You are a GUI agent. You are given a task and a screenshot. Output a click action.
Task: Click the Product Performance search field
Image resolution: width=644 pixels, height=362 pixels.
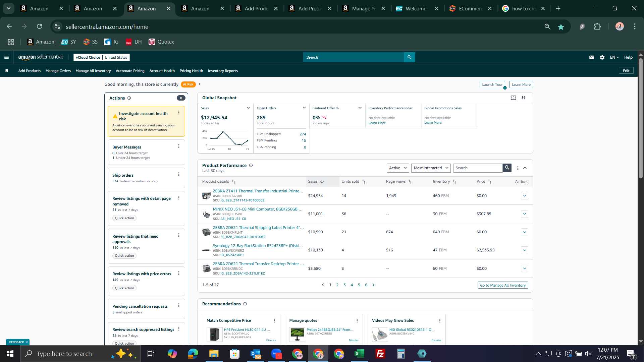tap(478, 168)
